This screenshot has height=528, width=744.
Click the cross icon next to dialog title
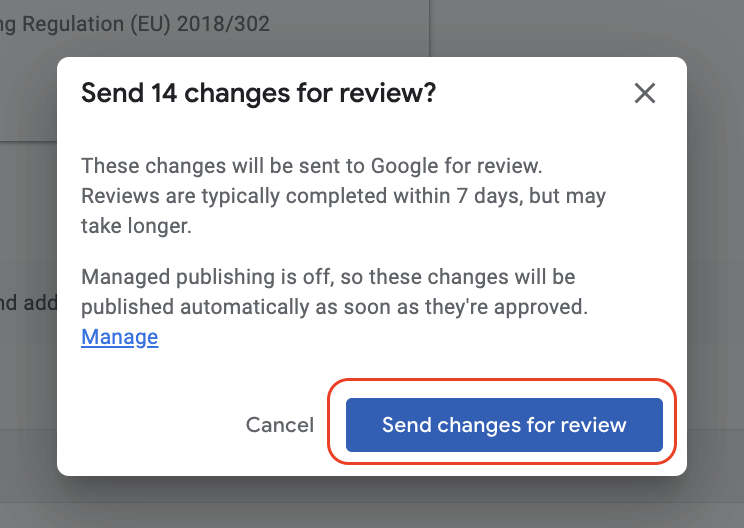(645, 93)
